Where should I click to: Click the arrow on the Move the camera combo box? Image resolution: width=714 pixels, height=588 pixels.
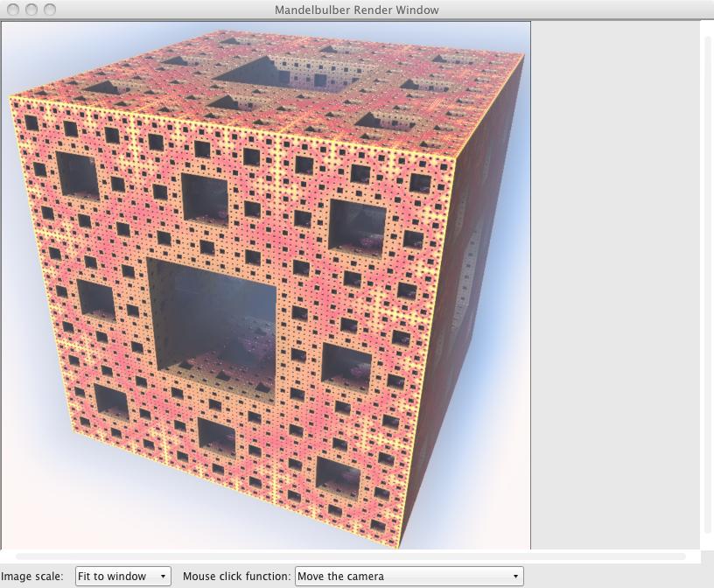[x=516, y=577]
